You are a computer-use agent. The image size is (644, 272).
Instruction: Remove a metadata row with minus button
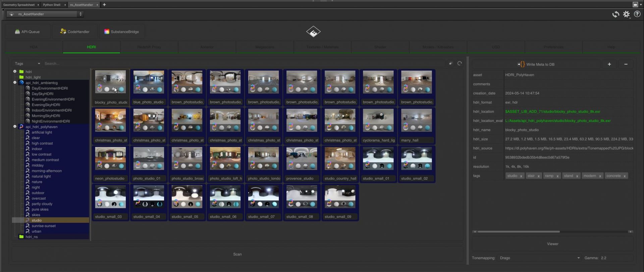(626, 64)
